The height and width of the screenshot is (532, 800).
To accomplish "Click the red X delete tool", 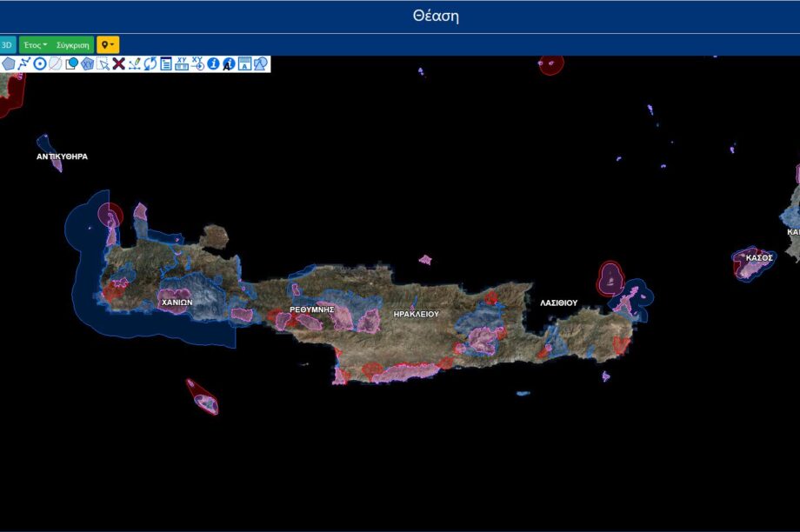I will pos(118,63).
